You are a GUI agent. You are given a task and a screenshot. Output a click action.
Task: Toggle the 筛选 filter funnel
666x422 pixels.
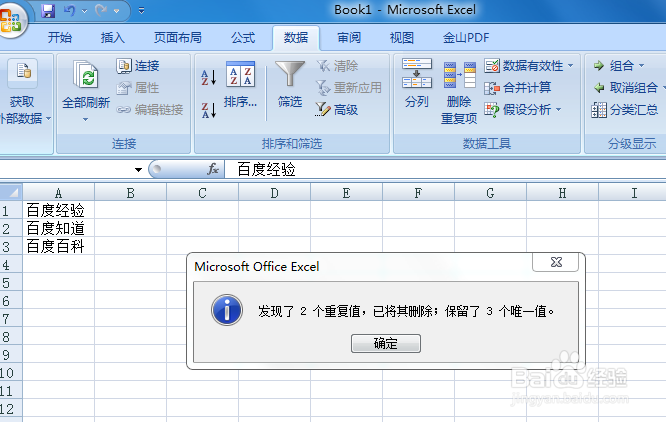tap(290, 84)
